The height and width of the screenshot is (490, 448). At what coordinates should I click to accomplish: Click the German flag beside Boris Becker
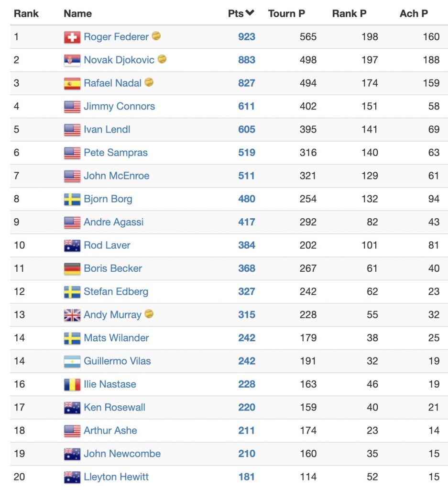tap(72, 269)
